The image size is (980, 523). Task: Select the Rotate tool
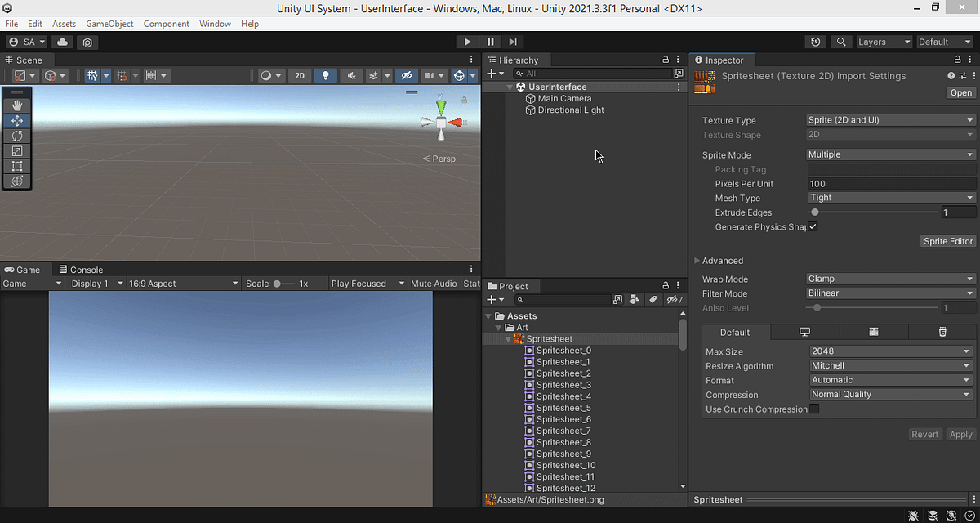16,136
